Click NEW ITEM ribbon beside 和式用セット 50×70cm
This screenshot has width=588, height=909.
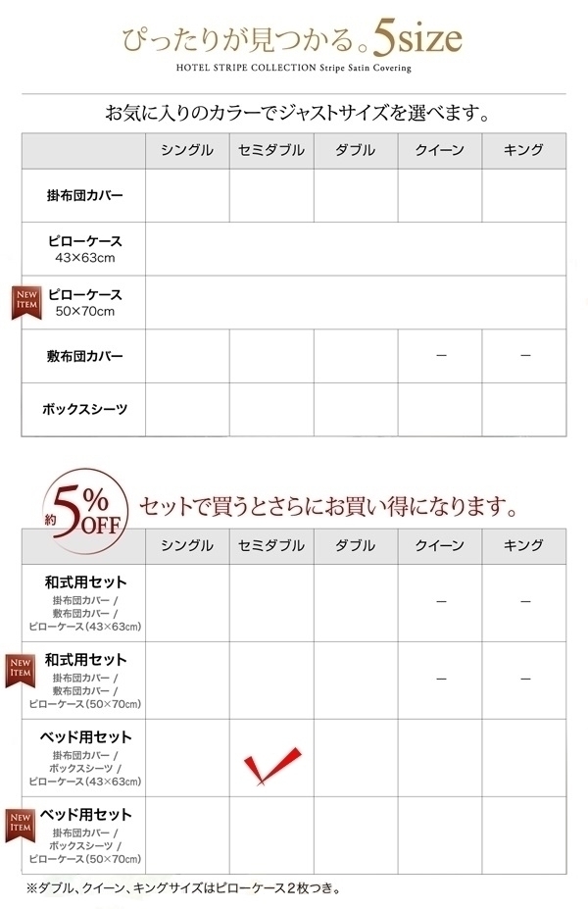(x=21, y=671)
